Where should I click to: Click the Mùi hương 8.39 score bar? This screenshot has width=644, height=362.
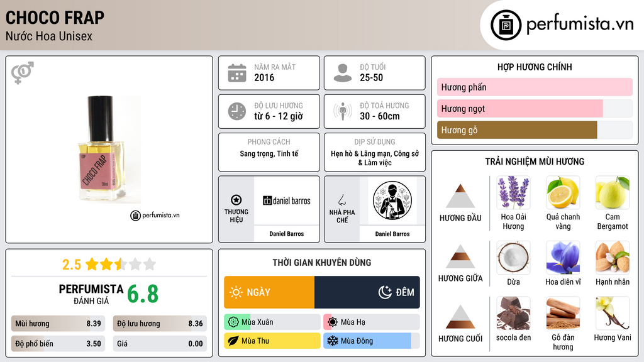[x=58, y=324]
